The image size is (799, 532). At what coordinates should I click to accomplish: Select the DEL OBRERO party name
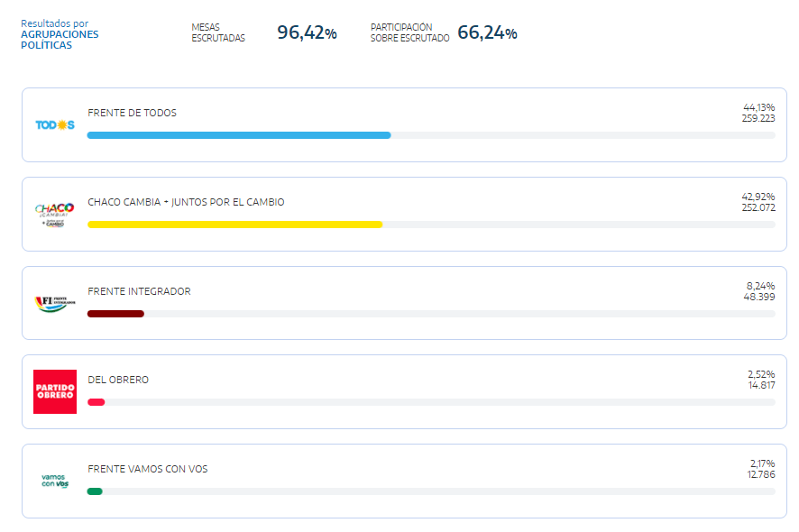pos(118,380)
